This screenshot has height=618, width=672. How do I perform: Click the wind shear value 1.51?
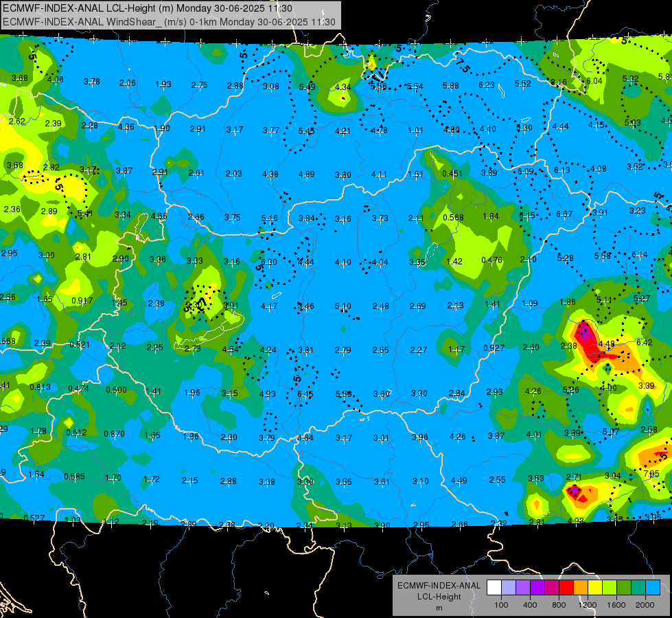[x=415, y=174]
